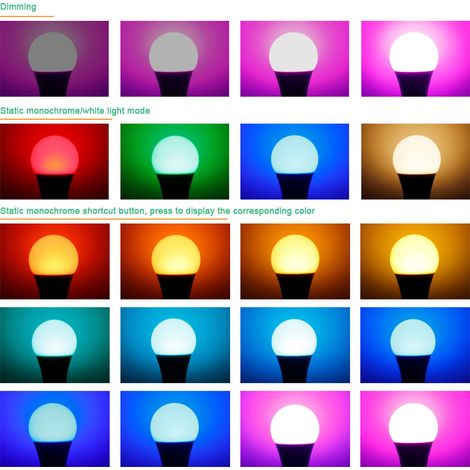Pick the amber-brown background shortcut bulb
Screen dimensions: 470x470
pyautogui.click(x=295, y=261)
